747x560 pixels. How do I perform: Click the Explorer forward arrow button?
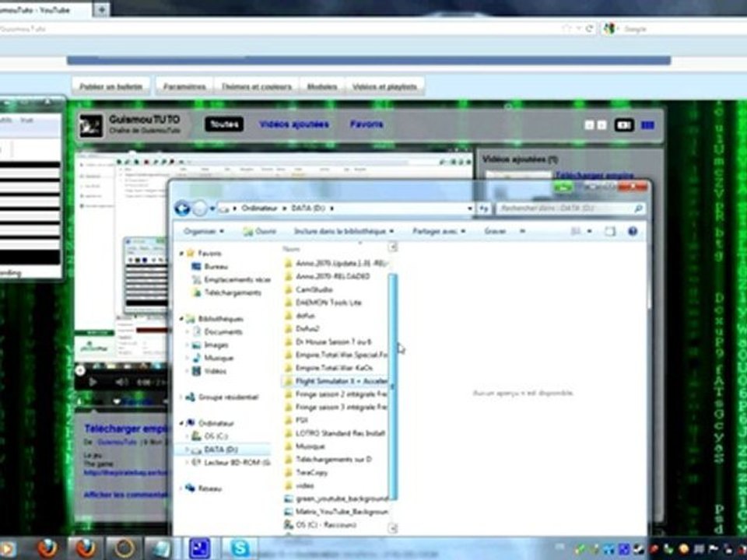(201, 208)
